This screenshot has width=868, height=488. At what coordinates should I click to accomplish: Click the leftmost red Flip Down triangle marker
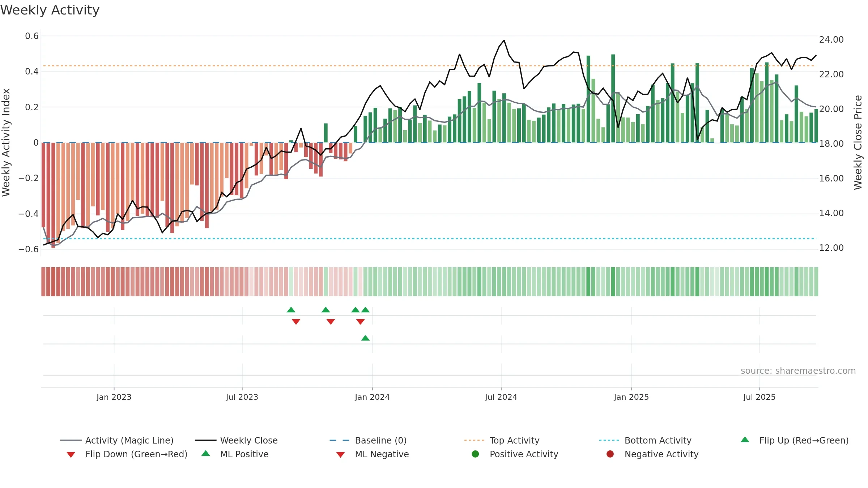pyautogui.click(x=296, y=322)
